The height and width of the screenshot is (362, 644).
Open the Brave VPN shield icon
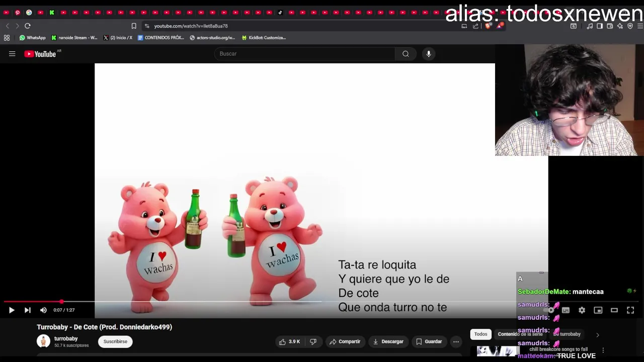[630, 26]
